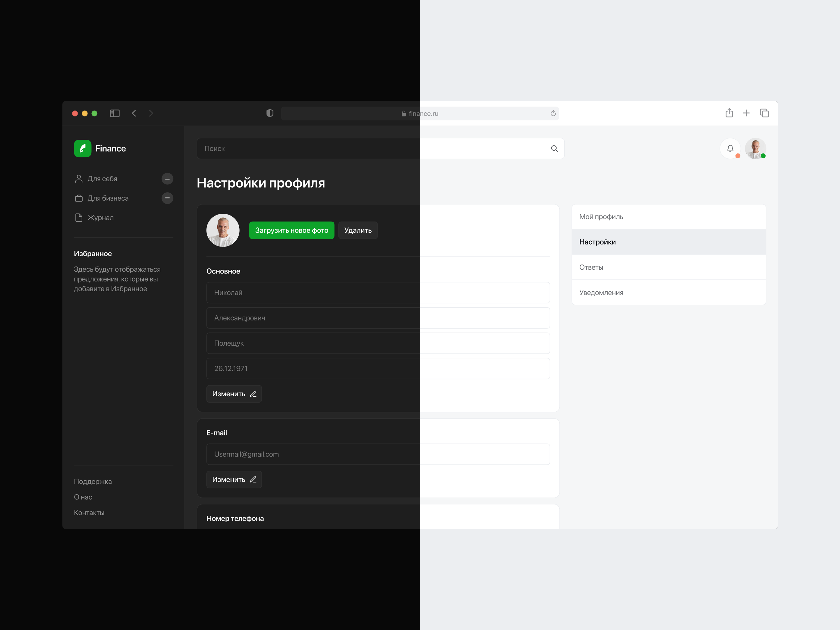
Task: Toggle the browser sidebar icon
Action: 115,113
